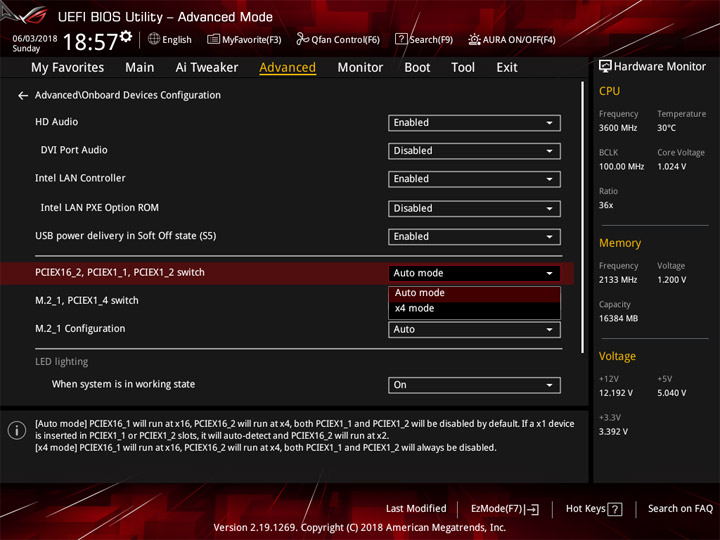Click the Hardware Monitor panel header icon
The height and width of the screenshot is (540, 720).
605,66
